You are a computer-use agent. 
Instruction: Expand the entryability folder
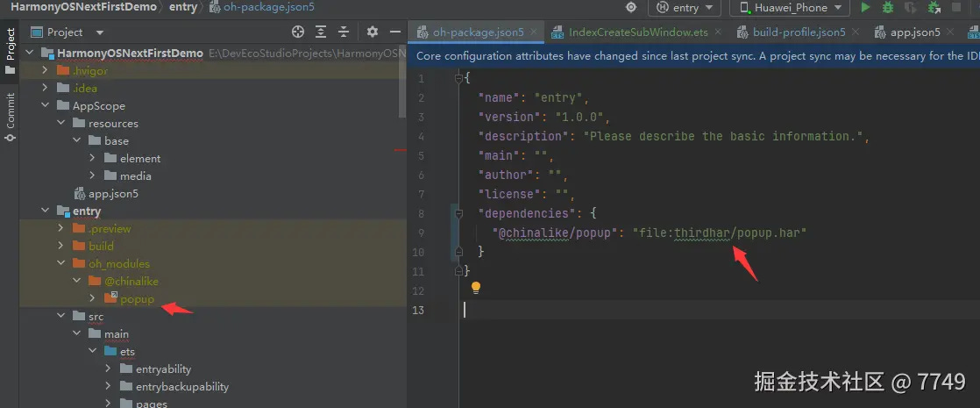[108, 369]
